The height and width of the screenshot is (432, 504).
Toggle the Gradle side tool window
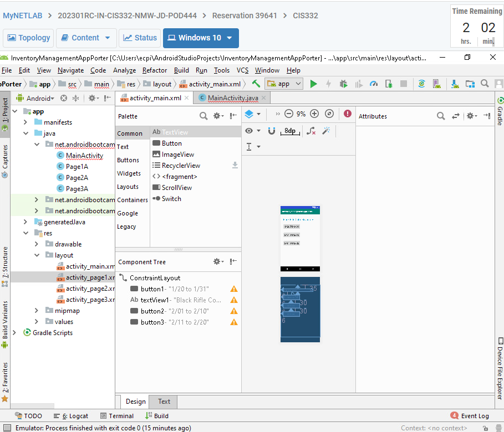pos(500,111)
